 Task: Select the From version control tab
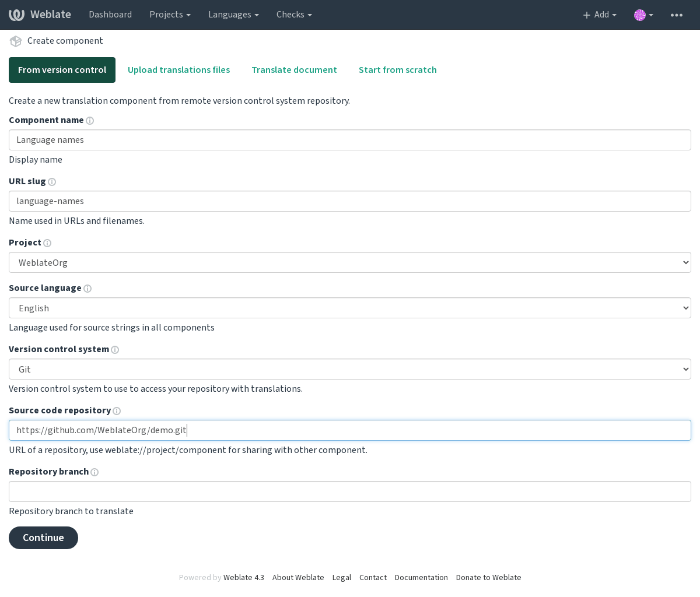pyautogui.click(x=62, y=70)
